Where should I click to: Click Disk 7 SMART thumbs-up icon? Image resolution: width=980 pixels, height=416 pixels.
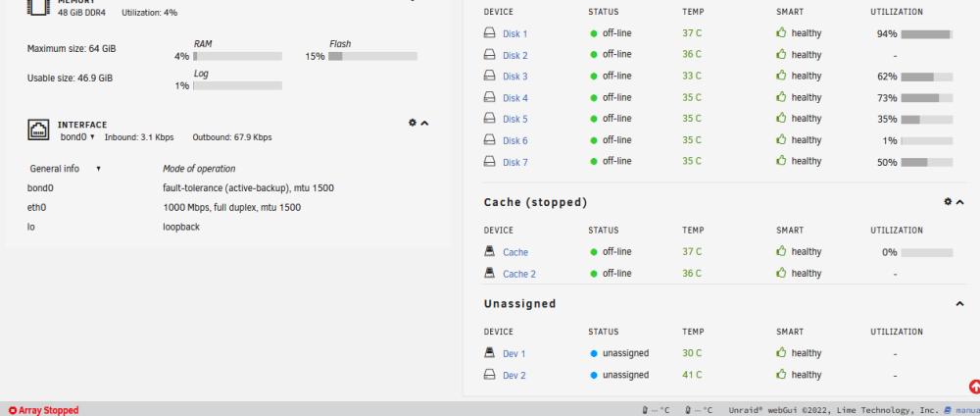(781, 161)
